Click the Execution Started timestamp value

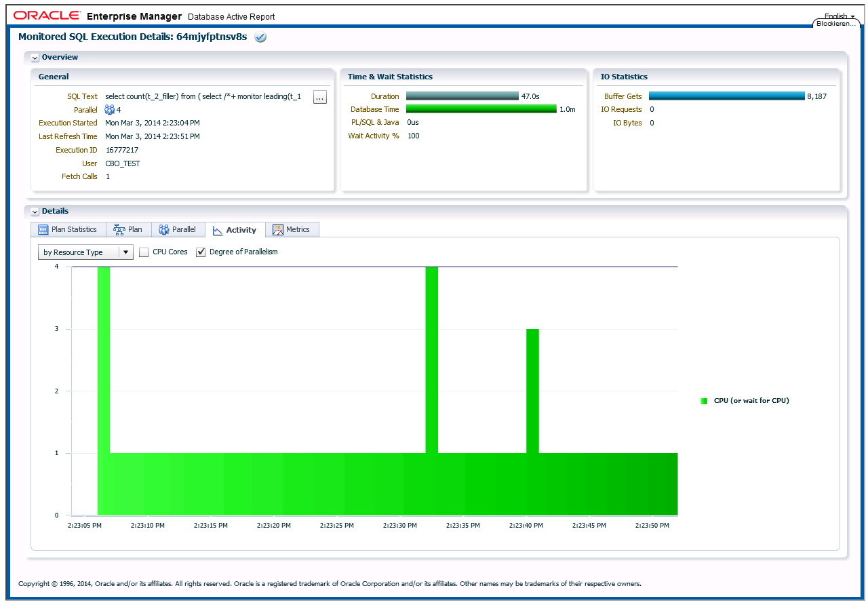(x=153, y=123)
